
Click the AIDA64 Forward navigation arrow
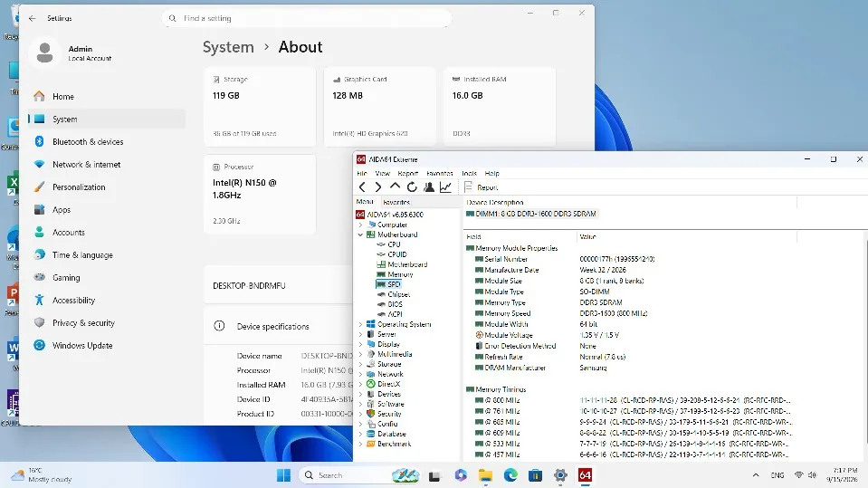pos(378,187)
